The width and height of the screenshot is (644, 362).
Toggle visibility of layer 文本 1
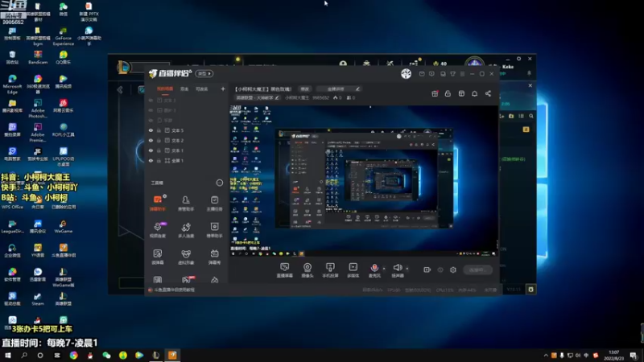pyautogui.click(x=151, y=150)
